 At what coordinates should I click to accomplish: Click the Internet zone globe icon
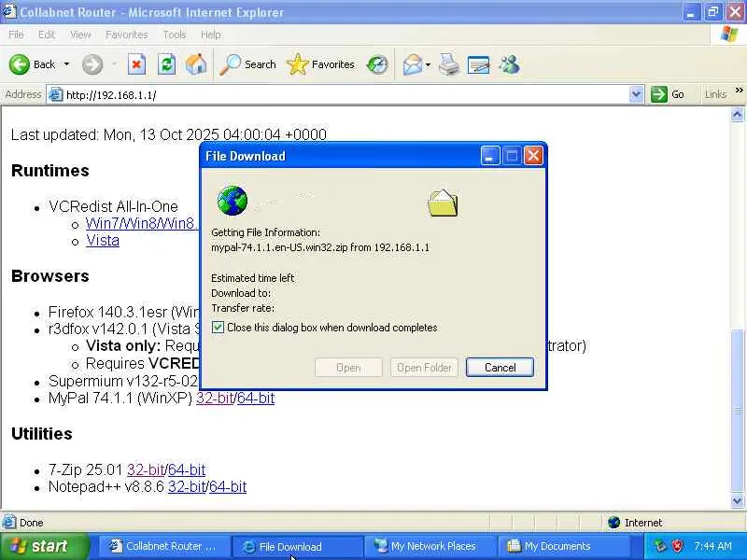[613, 523]
